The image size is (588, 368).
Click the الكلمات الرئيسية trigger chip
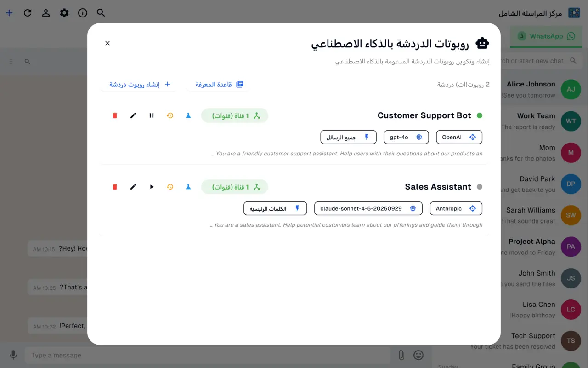coord(275,208)
